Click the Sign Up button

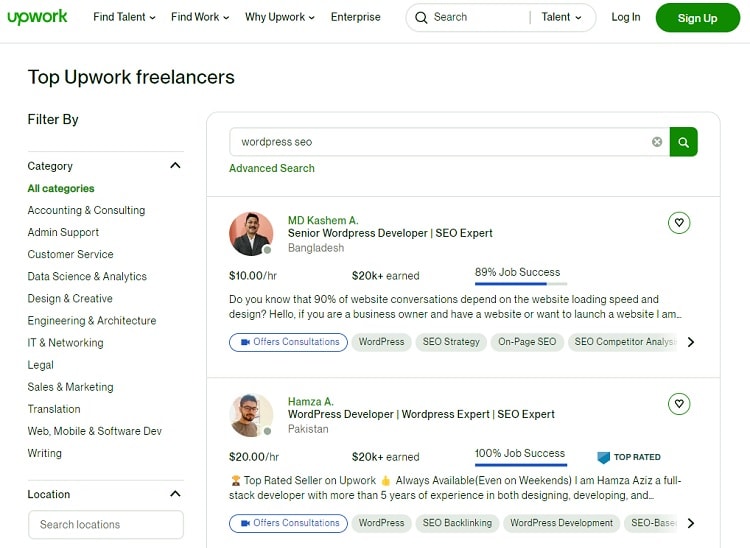[x=697, y=18]
